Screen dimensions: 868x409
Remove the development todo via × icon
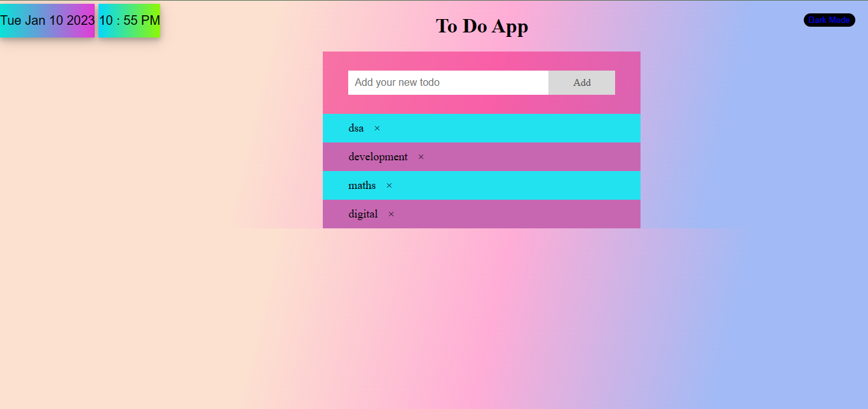click(421, 157)
